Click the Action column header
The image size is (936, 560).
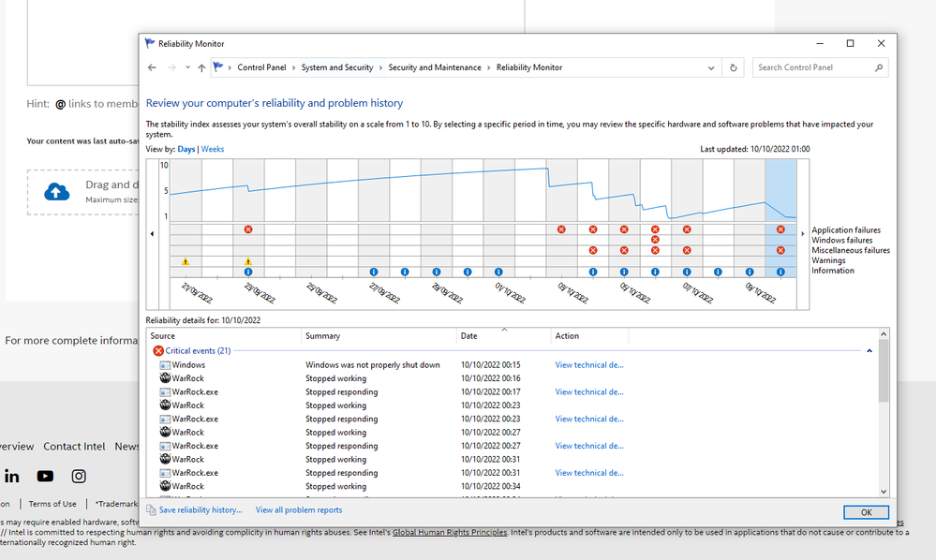(589, 336)
